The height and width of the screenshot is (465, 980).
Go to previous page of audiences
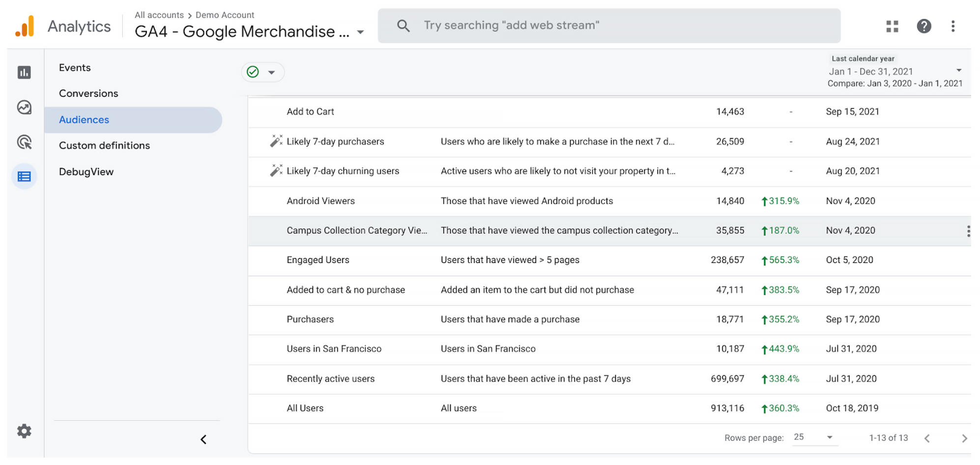927,438
